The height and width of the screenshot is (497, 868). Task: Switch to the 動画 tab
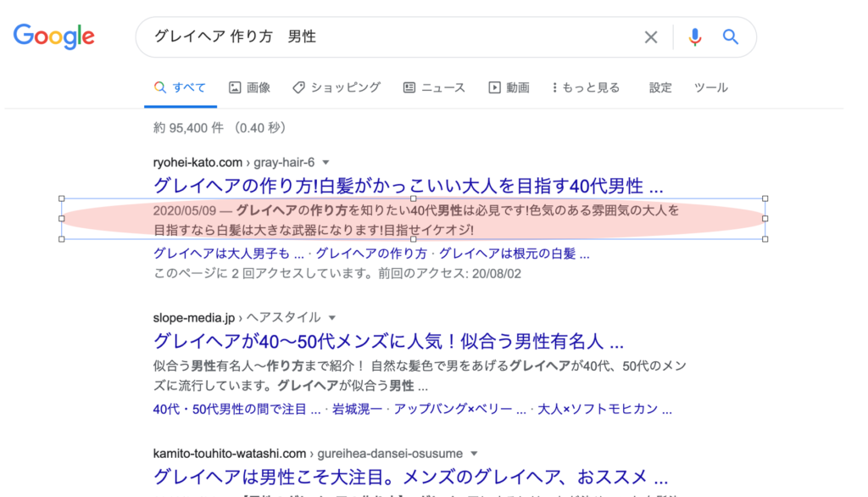[509, 87]
